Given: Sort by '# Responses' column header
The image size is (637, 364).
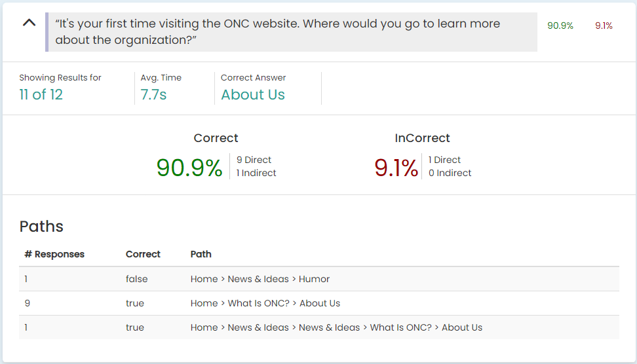Looking at the screenshot, I should tap(54, 254).
